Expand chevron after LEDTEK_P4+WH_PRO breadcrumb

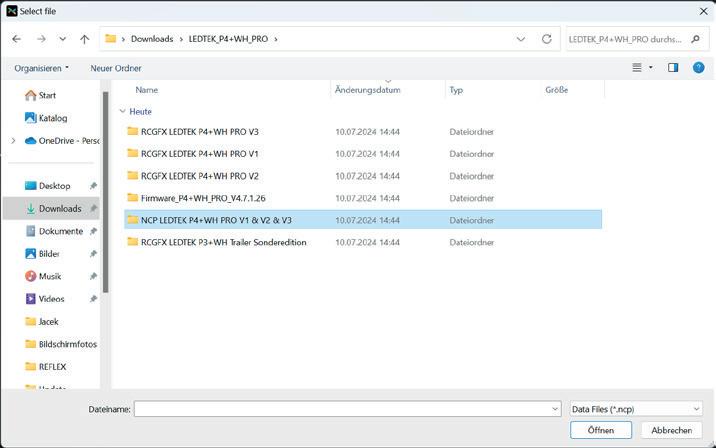click(x=276, y=39)
